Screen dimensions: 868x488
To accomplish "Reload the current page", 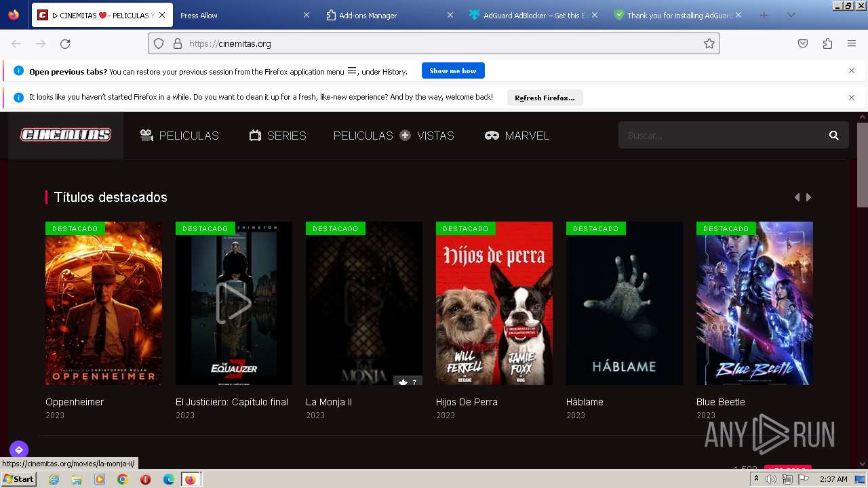I will click(65, 43).
